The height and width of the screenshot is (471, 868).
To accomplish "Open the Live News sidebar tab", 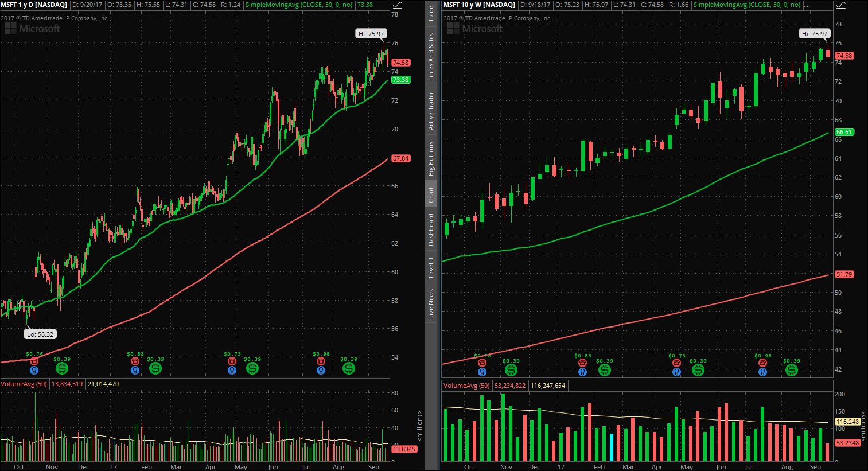I will click(431, 303).
